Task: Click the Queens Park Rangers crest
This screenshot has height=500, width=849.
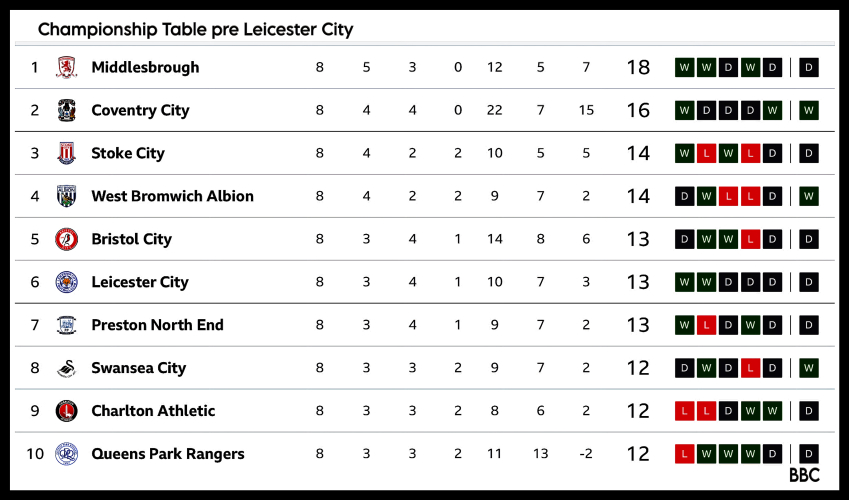Action: coord(67,454)
